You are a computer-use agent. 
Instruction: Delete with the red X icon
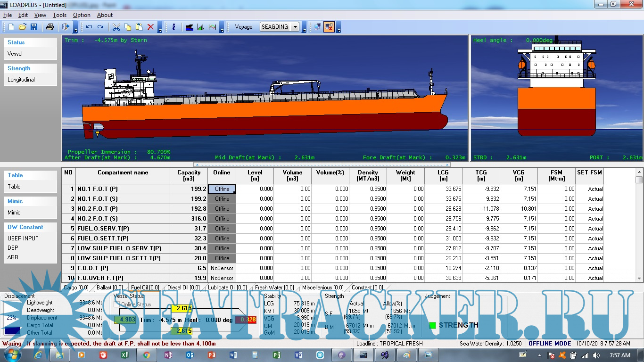tap(150, 27)
